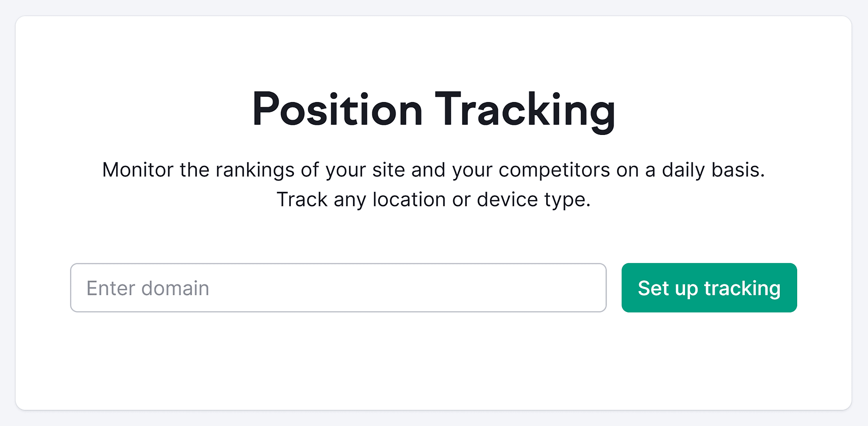
Task: Click the description text about rankings
Action: 434,169
